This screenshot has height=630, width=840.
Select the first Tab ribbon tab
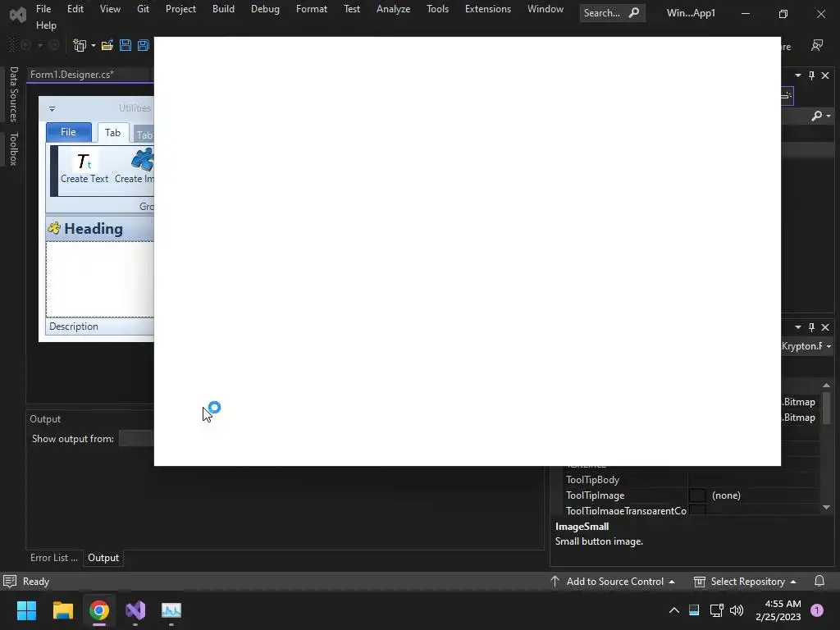pyautogui.click(x=112, y=132)
